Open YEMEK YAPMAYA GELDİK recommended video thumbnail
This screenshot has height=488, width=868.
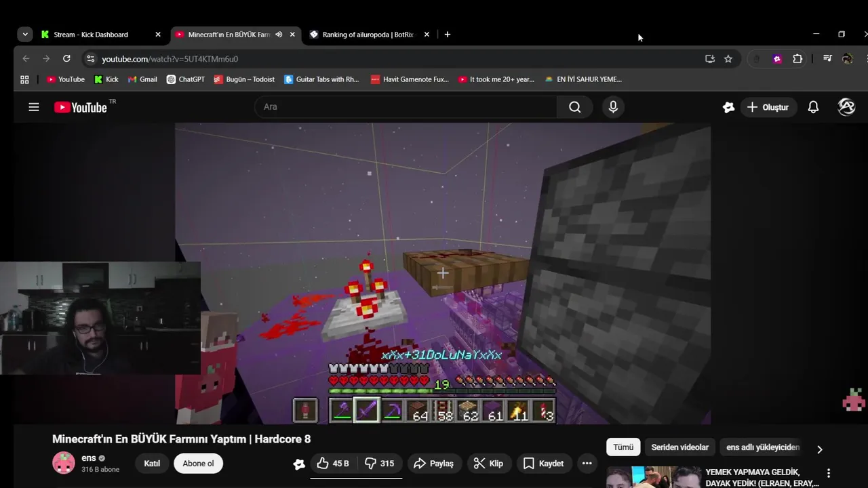coord(654,477)
